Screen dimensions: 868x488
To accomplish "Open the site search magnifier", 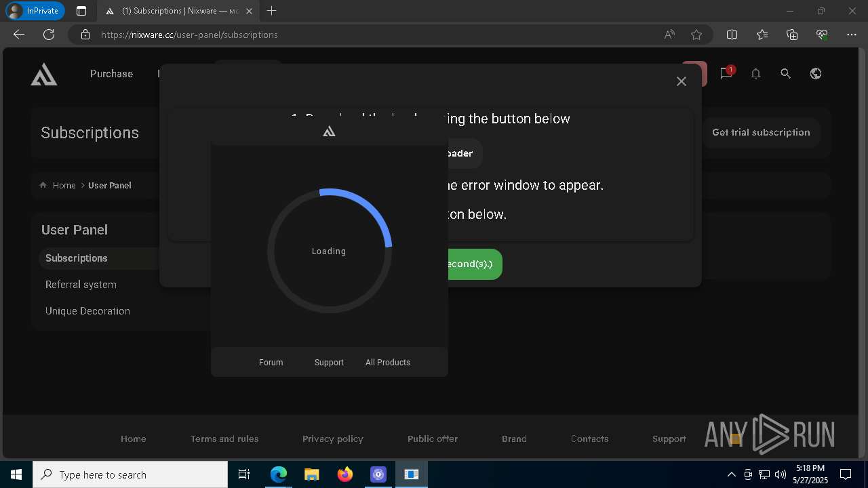I will (786, 74).
